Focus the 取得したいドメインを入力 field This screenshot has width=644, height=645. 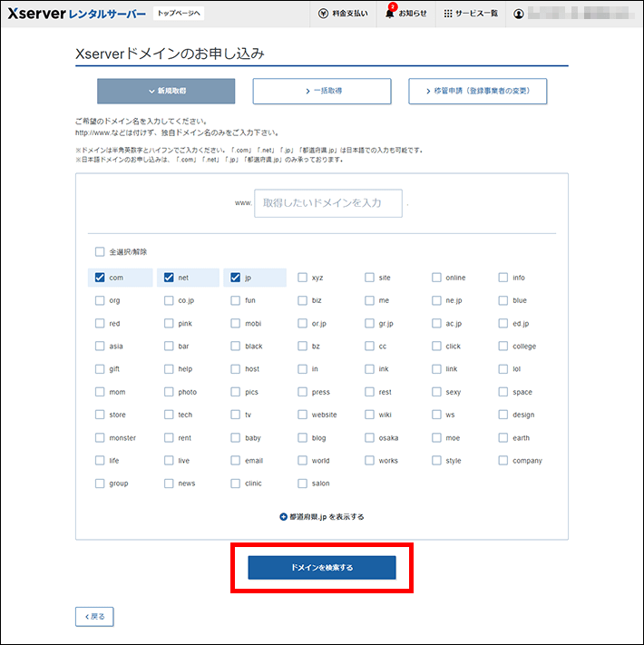[x=328, y=203]
